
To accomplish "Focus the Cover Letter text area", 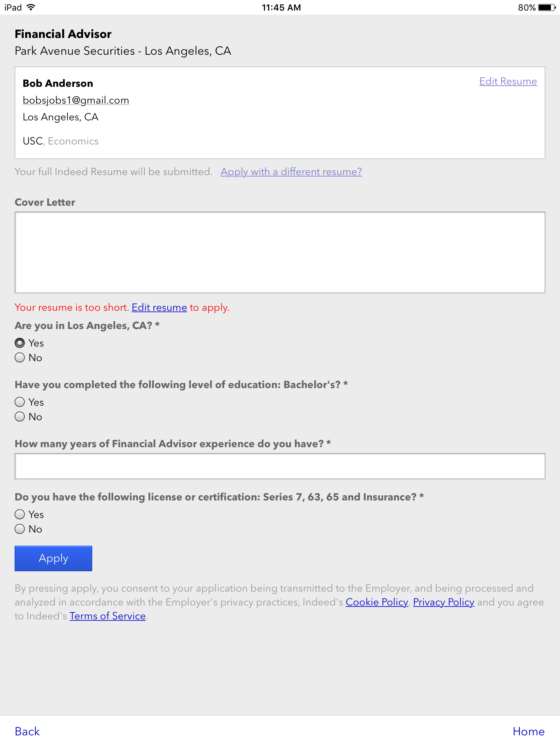I will coord(280,252).
